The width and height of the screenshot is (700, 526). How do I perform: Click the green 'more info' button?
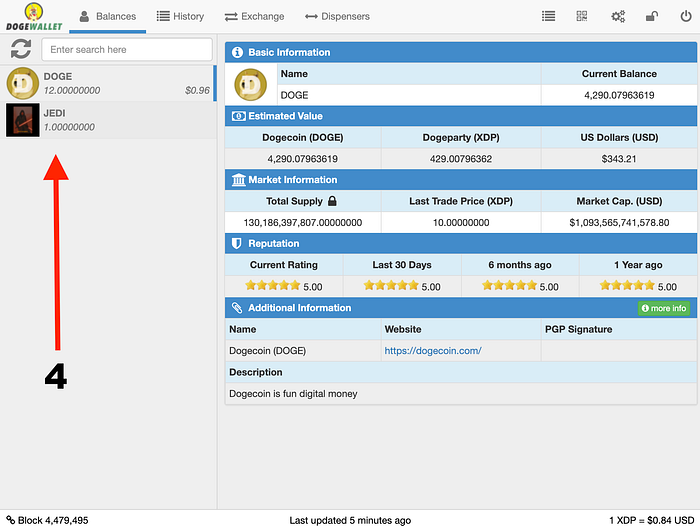pos(664,308)
